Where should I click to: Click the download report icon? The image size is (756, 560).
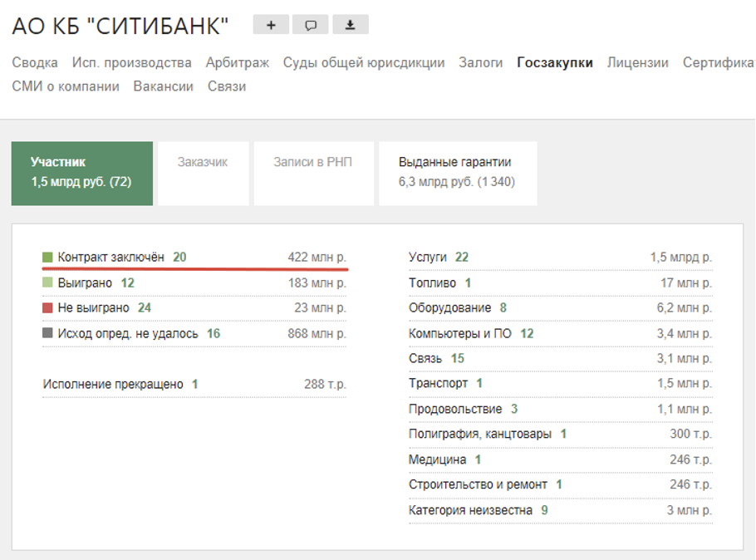(350, 24)
